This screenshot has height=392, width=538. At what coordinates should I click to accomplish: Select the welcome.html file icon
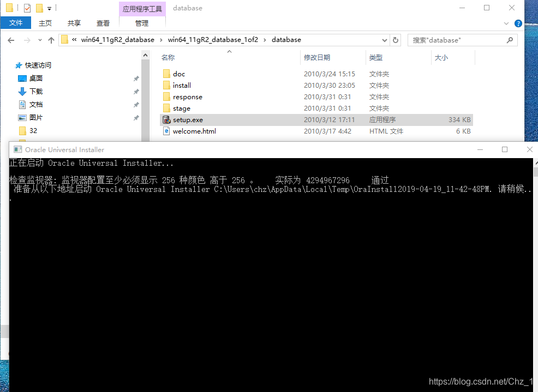[166, 131]
